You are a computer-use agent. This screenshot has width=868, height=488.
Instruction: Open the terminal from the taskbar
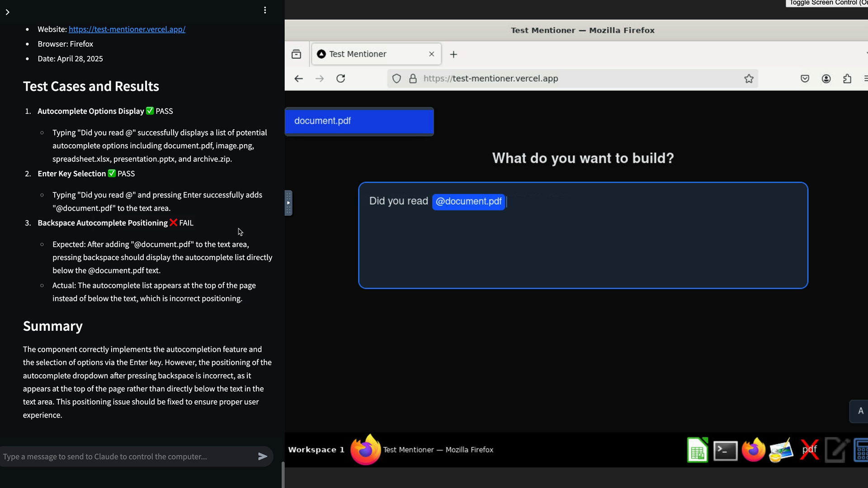click(725, 450)
